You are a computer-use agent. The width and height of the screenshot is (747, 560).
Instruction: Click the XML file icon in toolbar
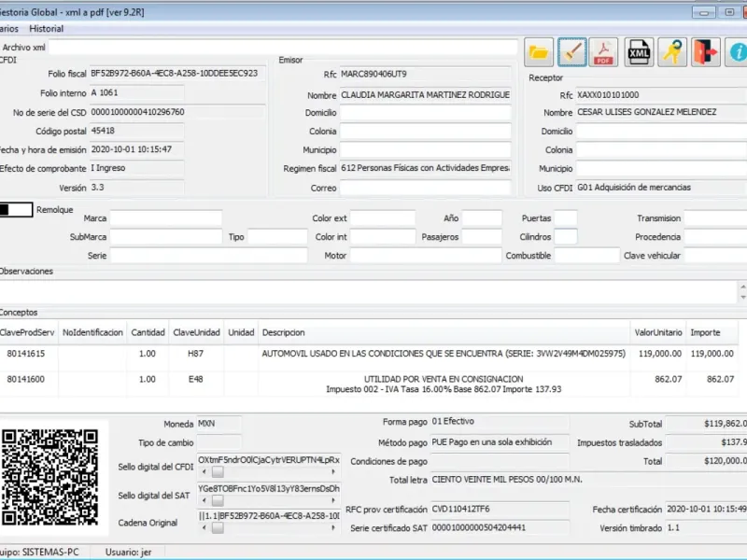(640, 53)
